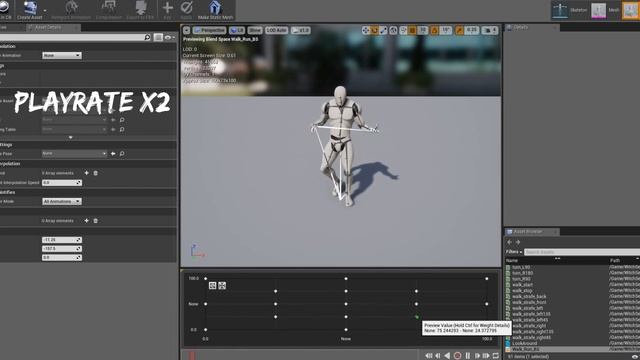Open the viewport options arrow menu
The image size is (640, 360).
(187, 30)
